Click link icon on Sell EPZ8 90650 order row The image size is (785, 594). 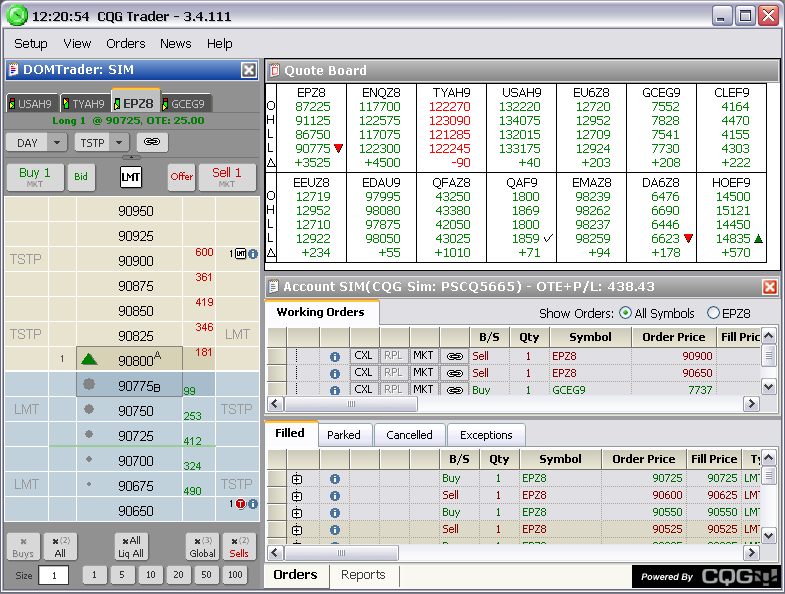tap(455, 373)
